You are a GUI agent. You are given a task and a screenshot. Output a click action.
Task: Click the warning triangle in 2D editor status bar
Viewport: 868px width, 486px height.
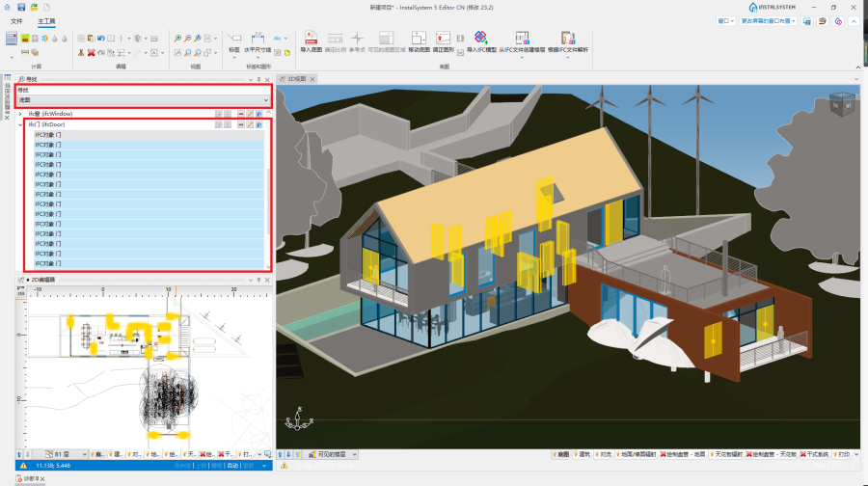23,466
